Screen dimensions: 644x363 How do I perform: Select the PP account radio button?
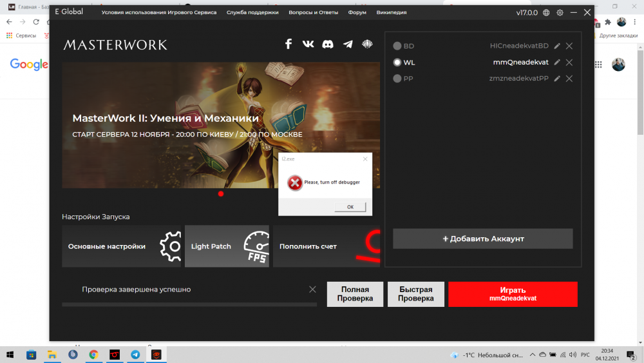(397, 79)
